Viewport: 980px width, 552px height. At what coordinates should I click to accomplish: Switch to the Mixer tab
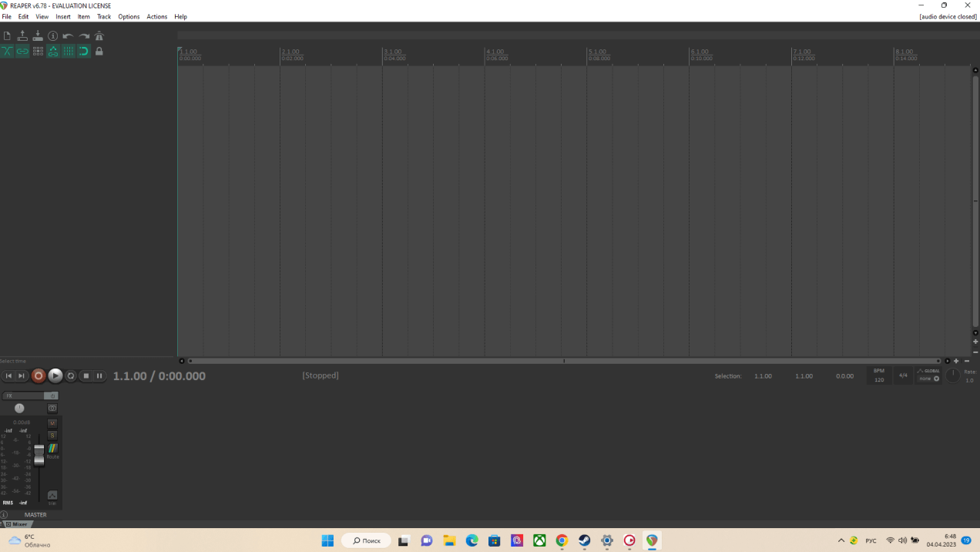click(x=16, y=524)
